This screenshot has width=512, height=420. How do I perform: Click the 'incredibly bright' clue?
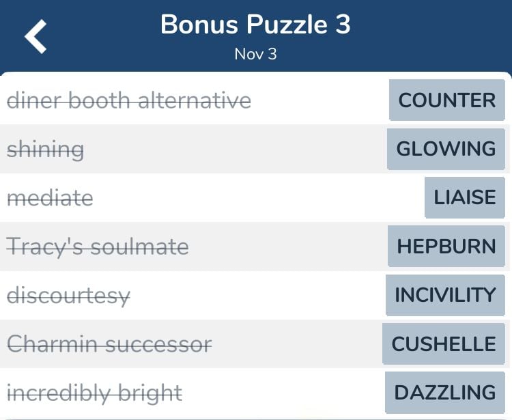[94, 393]
